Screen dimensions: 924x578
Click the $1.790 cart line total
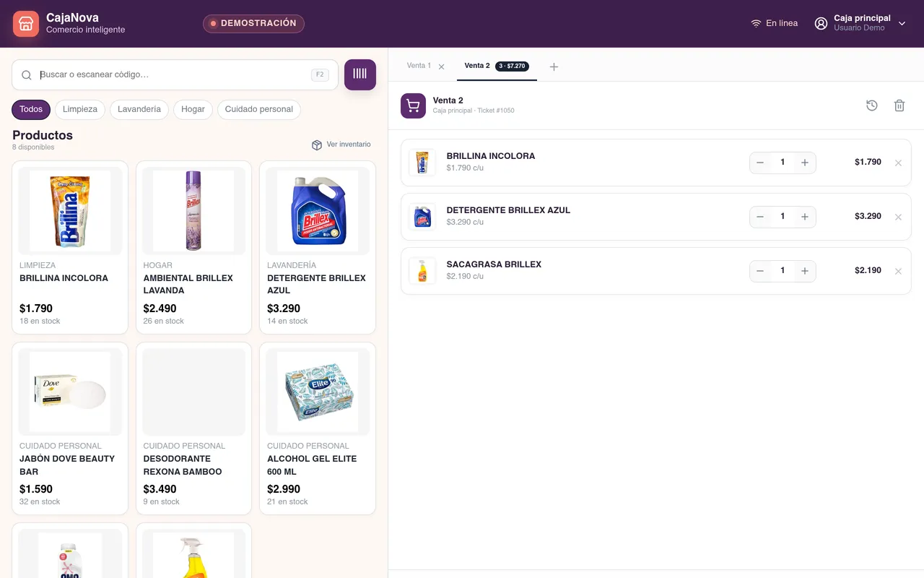coord(868,162)
